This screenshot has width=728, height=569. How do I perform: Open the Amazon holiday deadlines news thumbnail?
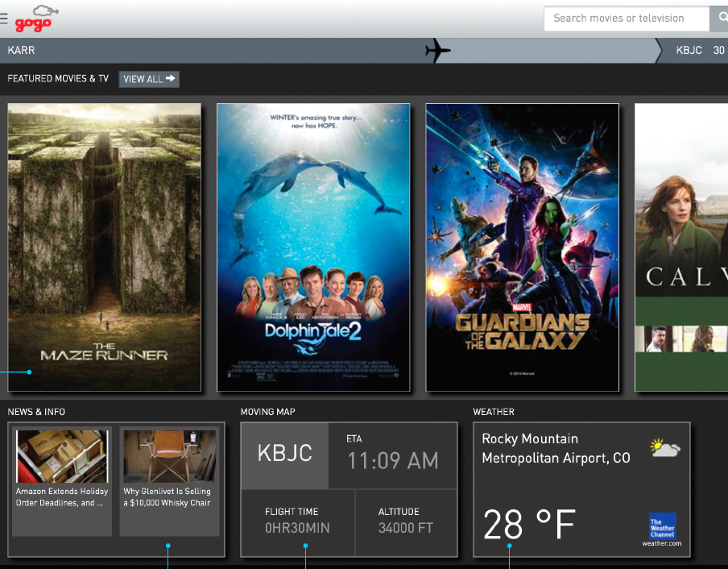pos(62,456)
